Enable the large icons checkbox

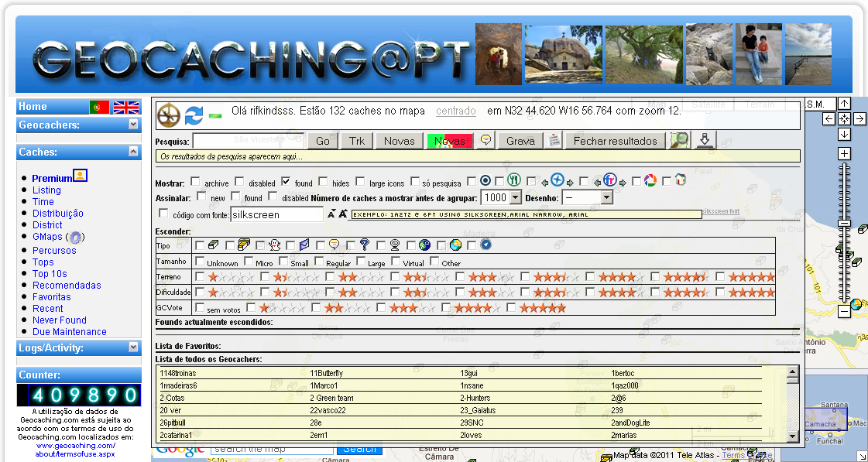click(360, 181)
